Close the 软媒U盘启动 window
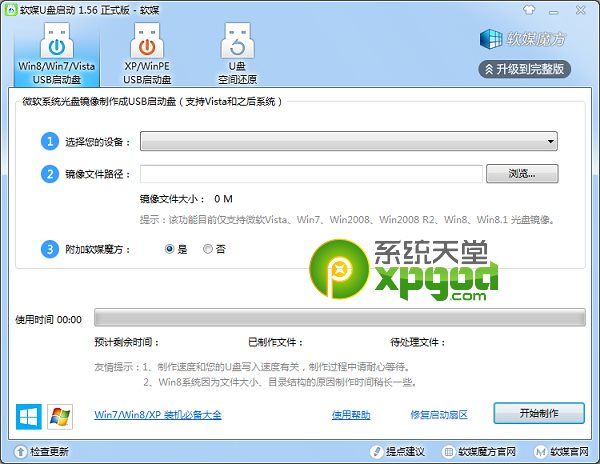The image size is (600, 464). [x=580, y=10]
